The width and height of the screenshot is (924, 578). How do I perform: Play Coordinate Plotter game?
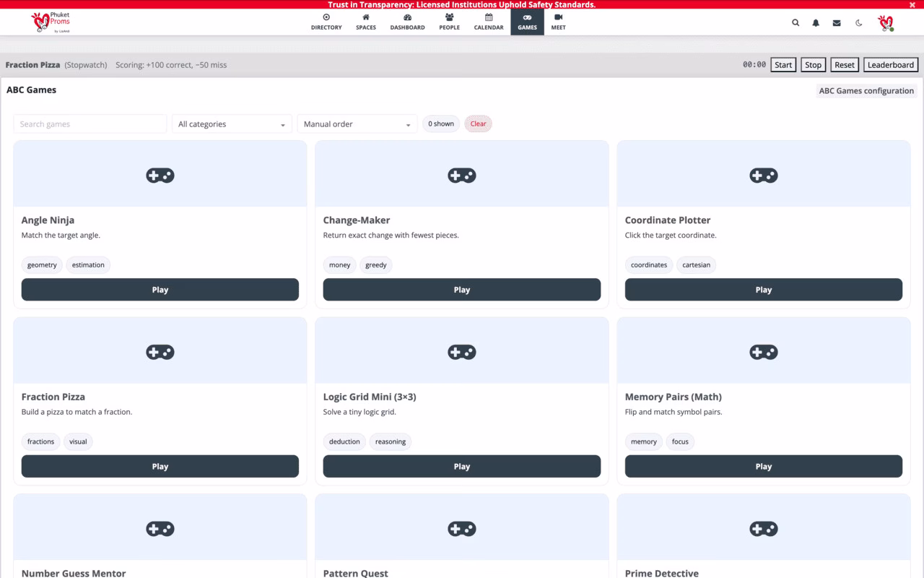pos(764,290)
